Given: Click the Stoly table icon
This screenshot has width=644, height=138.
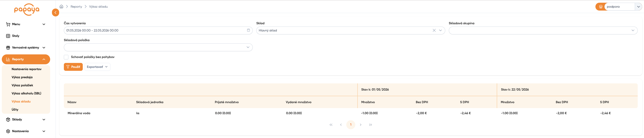Looking at the screenshot, I should pos(8,36).
